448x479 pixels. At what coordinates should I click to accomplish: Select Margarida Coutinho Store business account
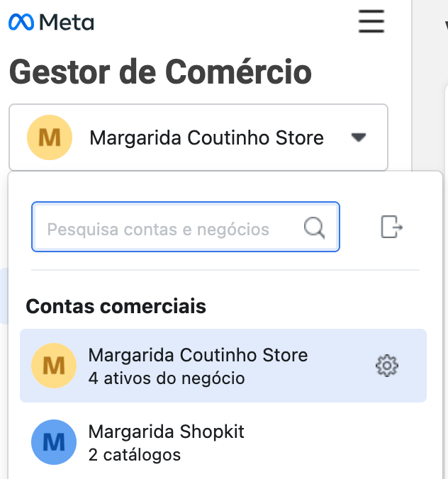click(x=198, y=355)
